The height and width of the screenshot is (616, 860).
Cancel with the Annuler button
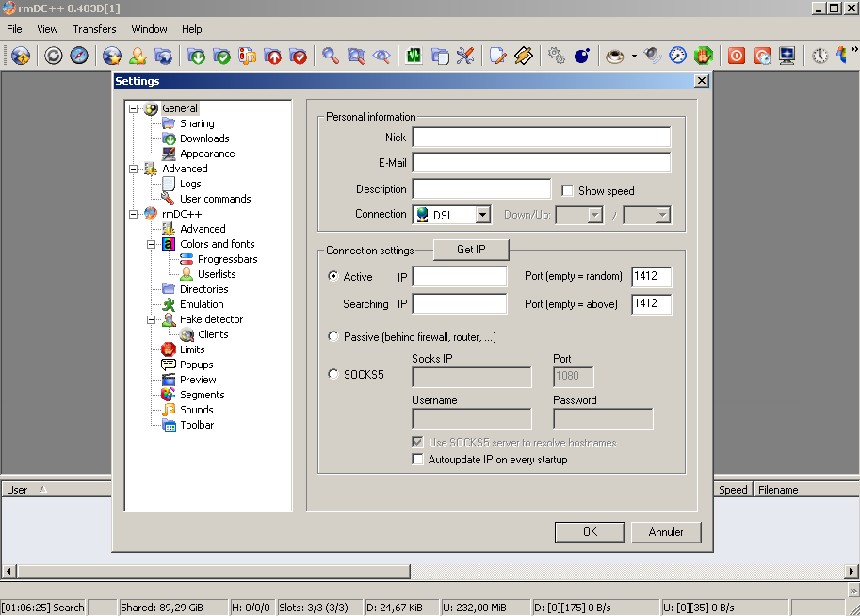pyautogui.click(x=666, y=532)
